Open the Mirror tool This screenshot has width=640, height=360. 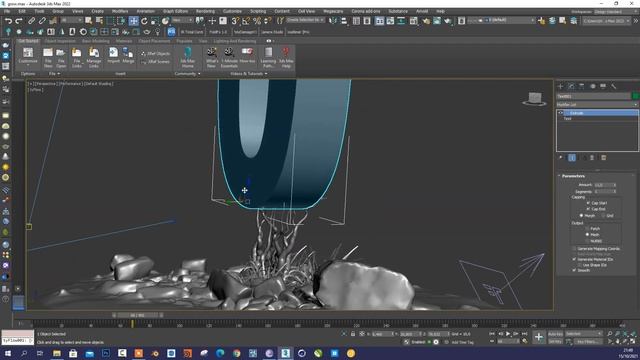click(x=333, y=20)
